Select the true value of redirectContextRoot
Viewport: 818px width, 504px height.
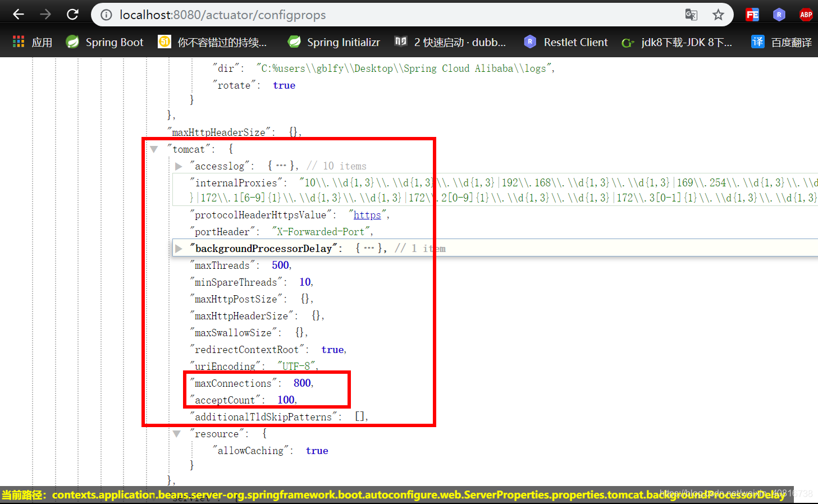tap(332, 350)
